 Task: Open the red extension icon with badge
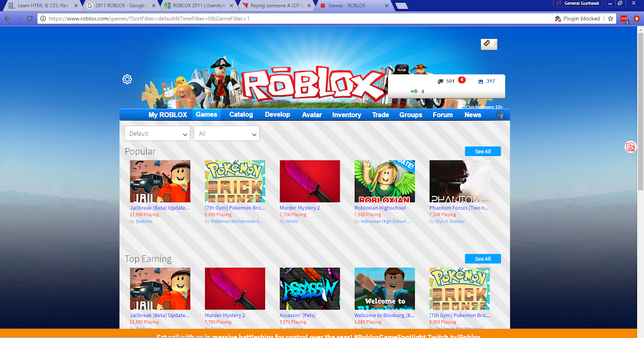coord(625,19)
